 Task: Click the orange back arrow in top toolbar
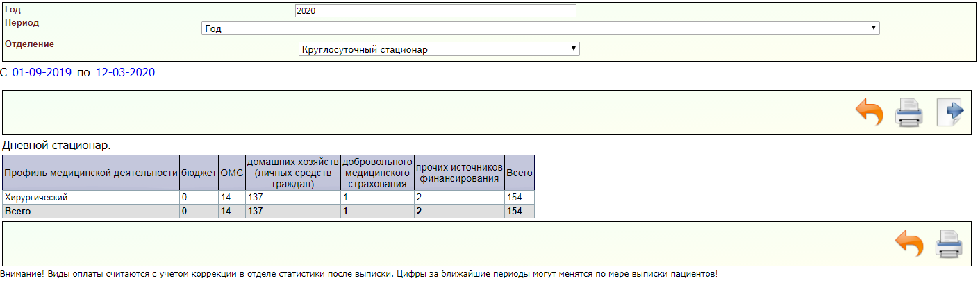pyautogui.click(x=869, y=112)
